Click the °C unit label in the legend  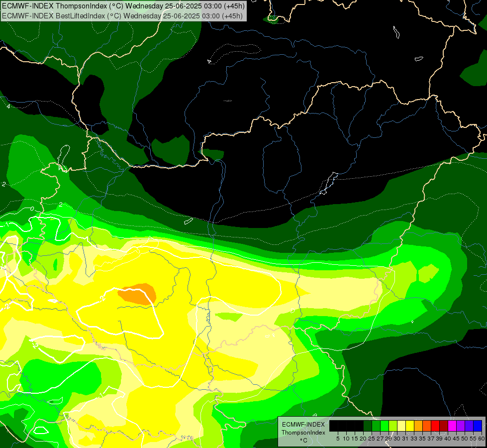[304, 440]
